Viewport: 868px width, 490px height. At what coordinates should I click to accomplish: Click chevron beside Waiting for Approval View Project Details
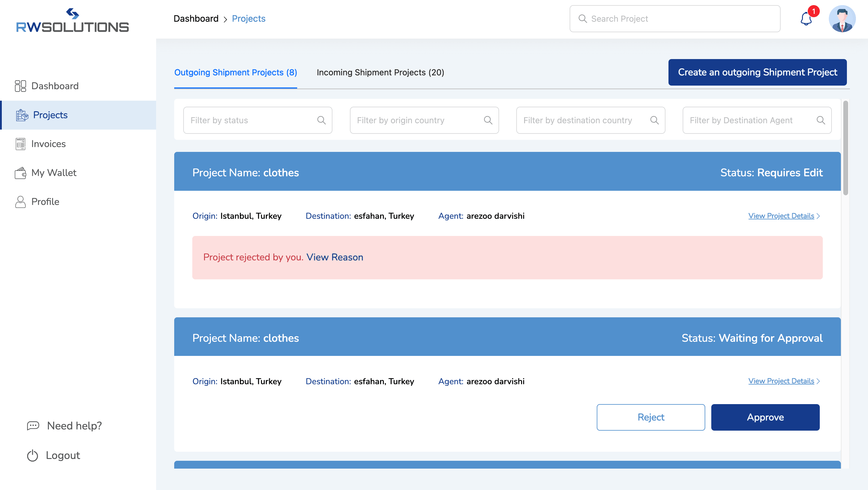[x=818, y=381]
